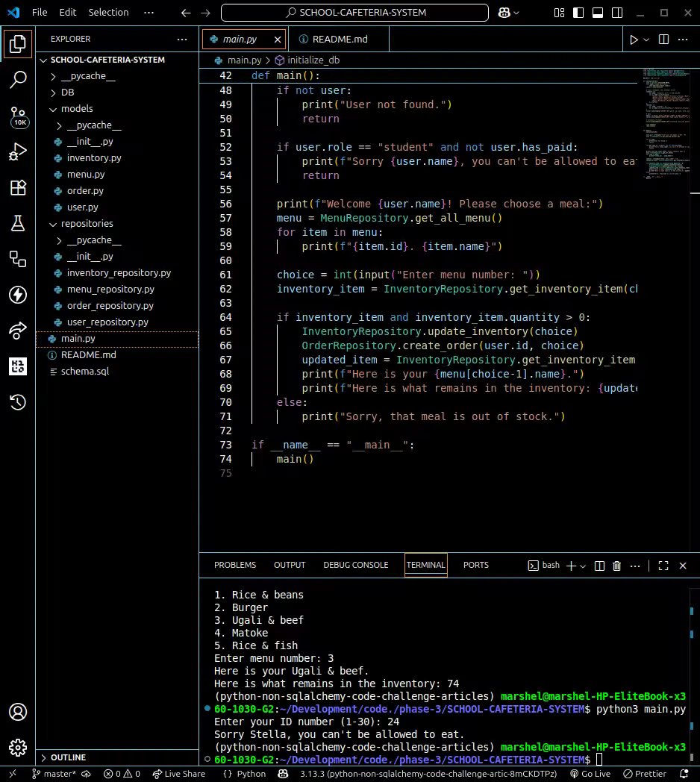Click the code minimap preview
Viewport: 700px width, 782px height.
pyautogui.click(x=666, y=124)
